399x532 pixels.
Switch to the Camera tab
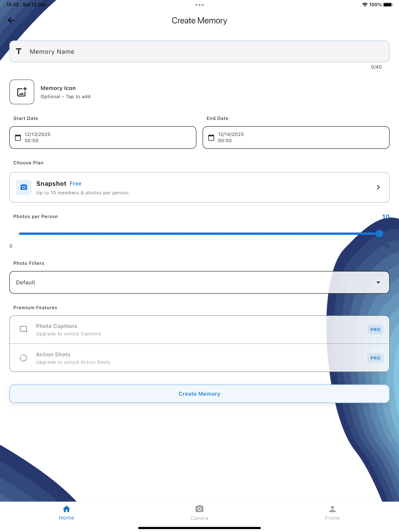pyautogui.click(x=199, y=513)
